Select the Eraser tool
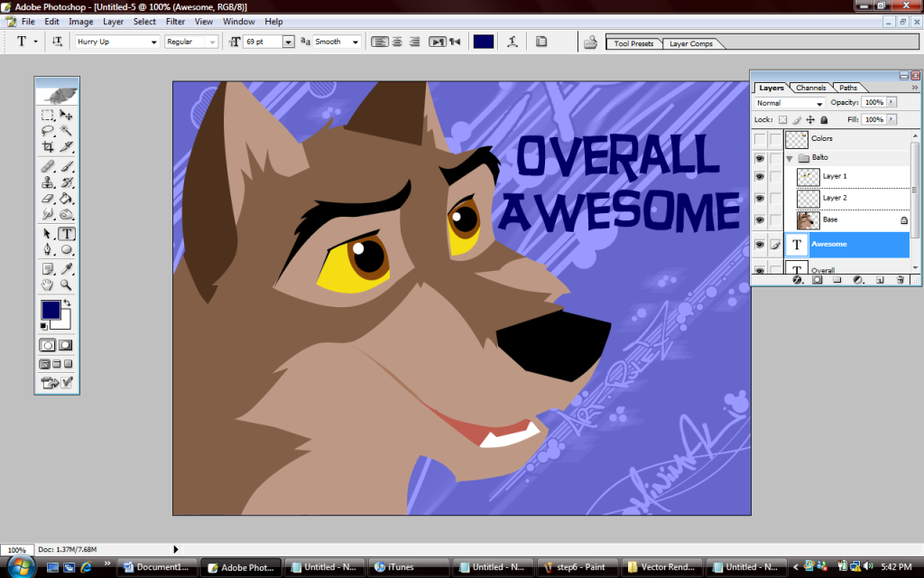The width and height of the screenshot is (924, 578). (48, 198)
